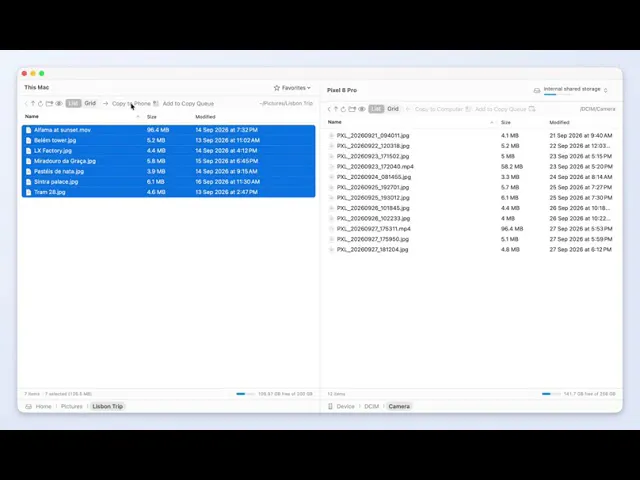The image size is (640, 480).
Task: Go up a folder in This Mac pane
Action: click(33, 104)
